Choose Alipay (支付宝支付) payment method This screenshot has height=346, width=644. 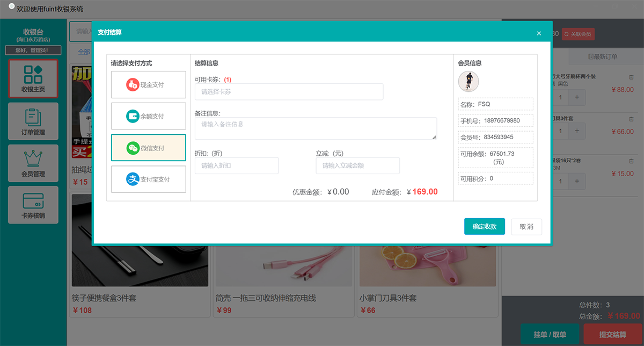(148, 179)
